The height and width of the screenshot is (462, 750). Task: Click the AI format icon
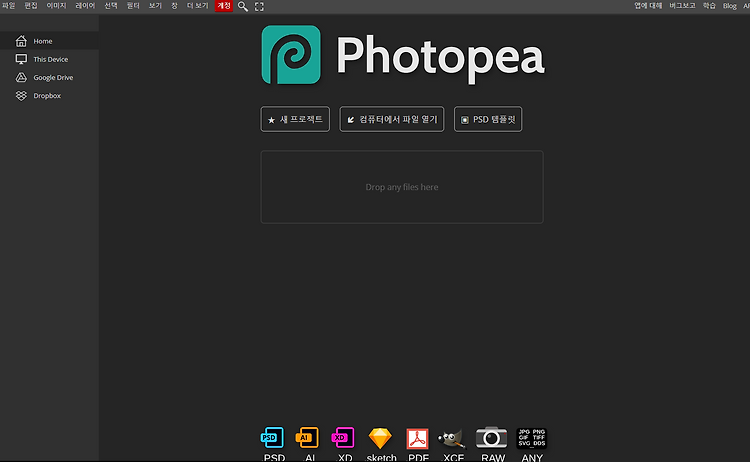click(x=307, y=438)
